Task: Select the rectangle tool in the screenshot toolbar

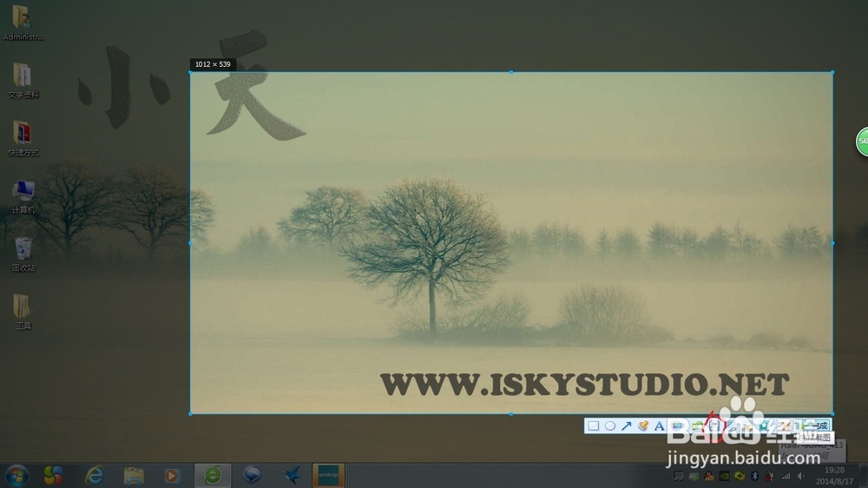Action: (594, 426)
